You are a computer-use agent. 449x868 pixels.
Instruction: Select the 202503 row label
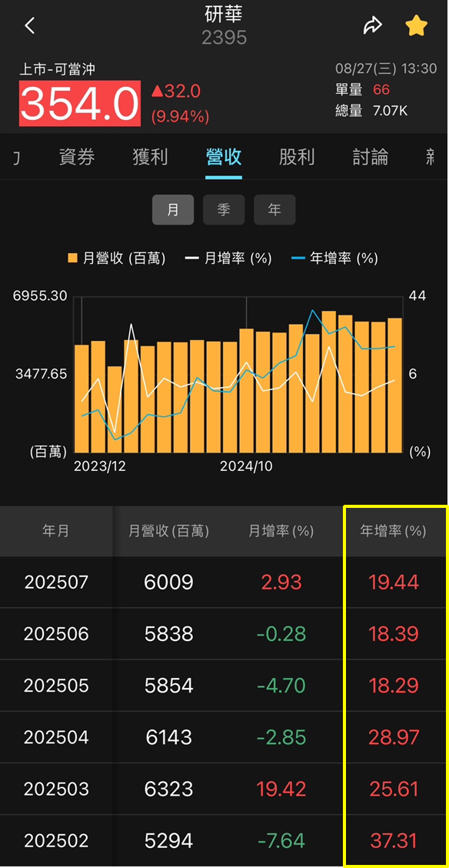(x=56, y=789)
